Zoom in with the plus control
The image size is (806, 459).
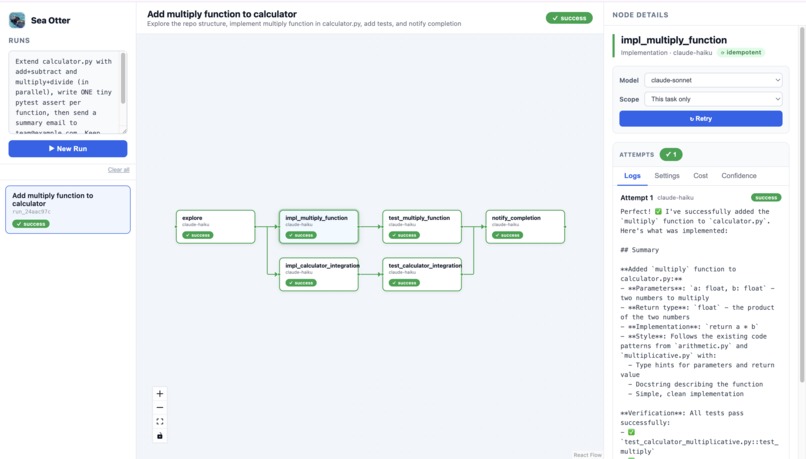(160, 394)
